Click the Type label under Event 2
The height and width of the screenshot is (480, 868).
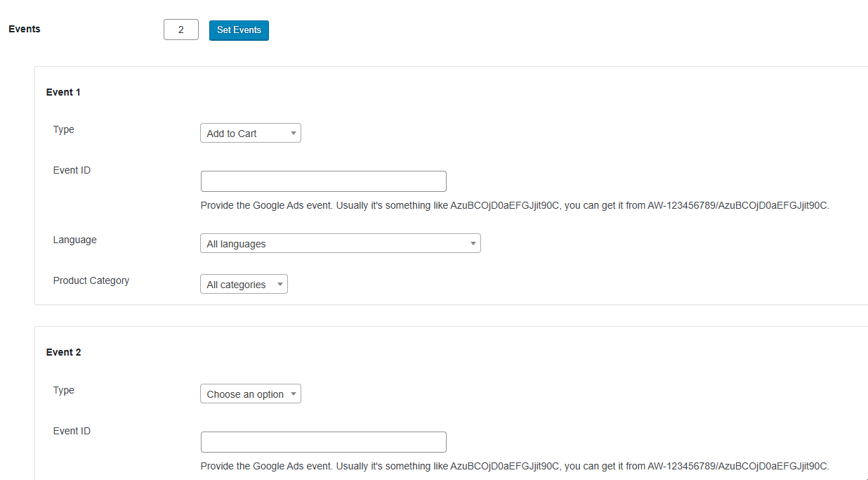point(63,390)
